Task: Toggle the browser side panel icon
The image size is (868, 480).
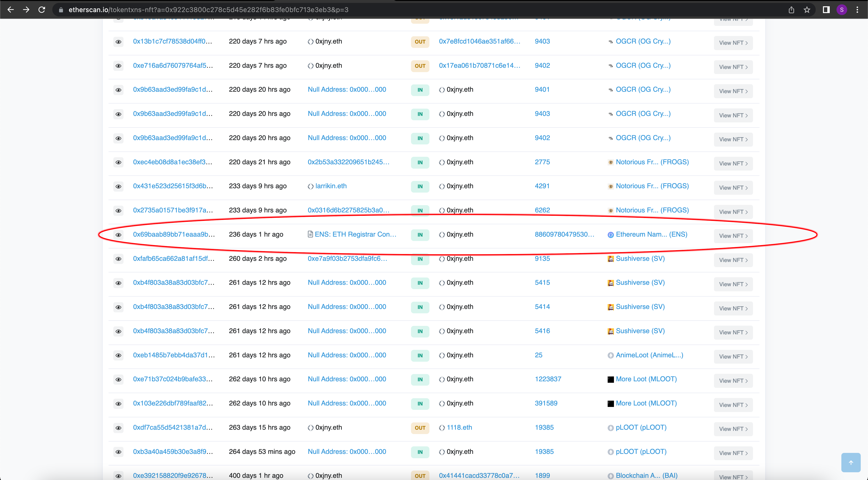Action: [826, 10]
